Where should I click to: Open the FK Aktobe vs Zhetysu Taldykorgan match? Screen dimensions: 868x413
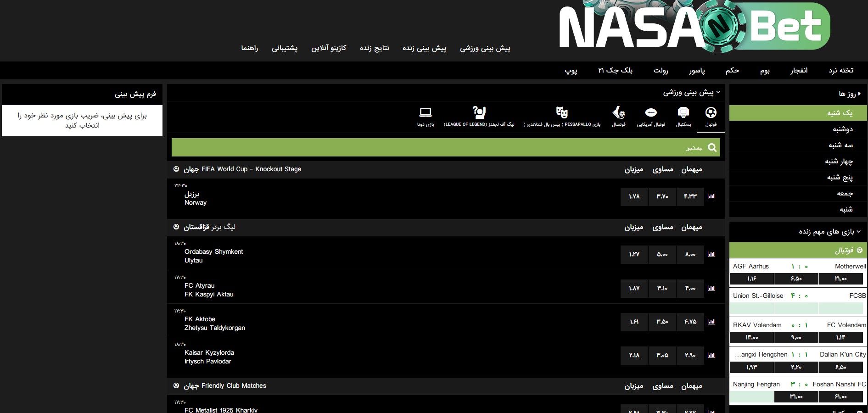(x=446, y=320)
